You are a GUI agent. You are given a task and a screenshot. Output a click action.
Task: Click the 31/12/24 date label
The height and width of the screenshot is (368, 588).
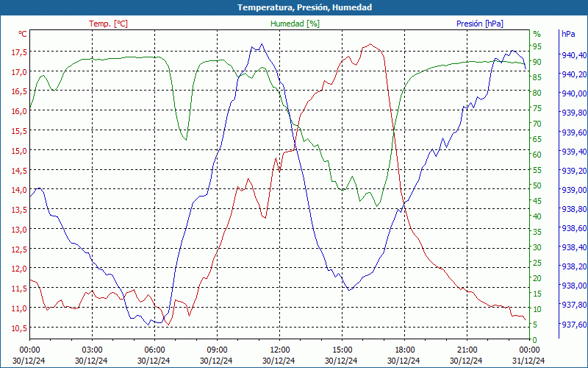coord(528,361)
